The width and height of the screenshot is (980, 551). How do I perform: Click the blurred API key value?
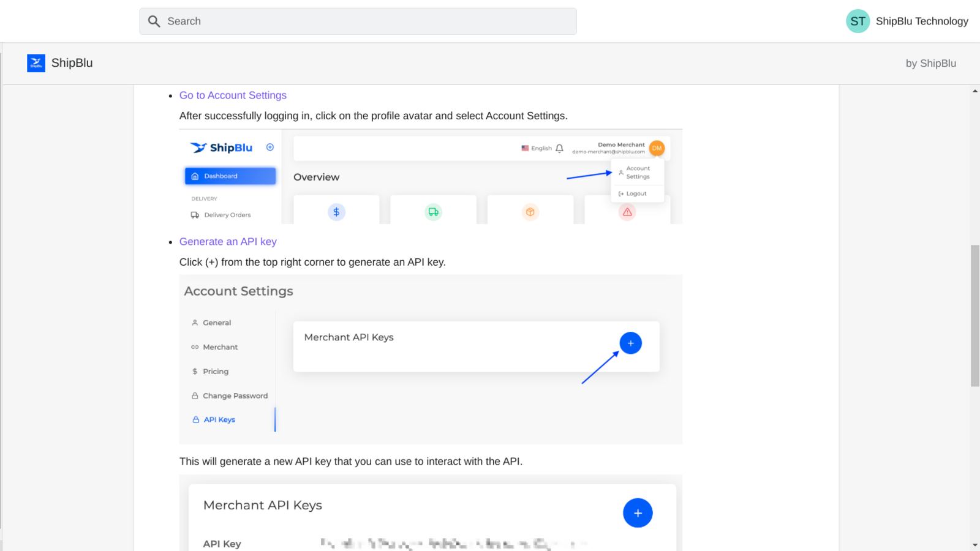(x=453, y=544)
